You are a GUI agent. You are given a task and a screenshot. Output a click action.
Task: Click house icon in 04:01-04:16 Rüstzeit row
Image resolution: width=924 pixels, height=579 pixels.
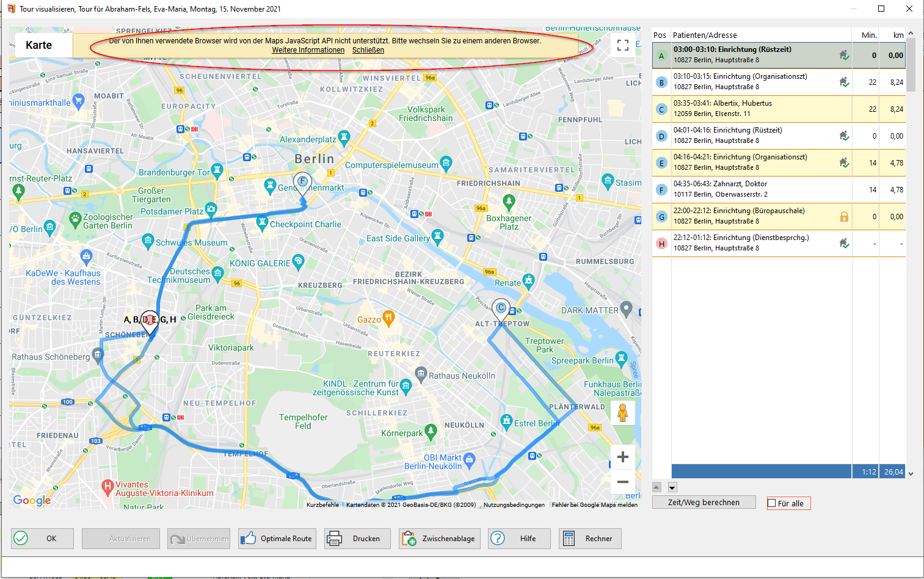tap(844, 136)
